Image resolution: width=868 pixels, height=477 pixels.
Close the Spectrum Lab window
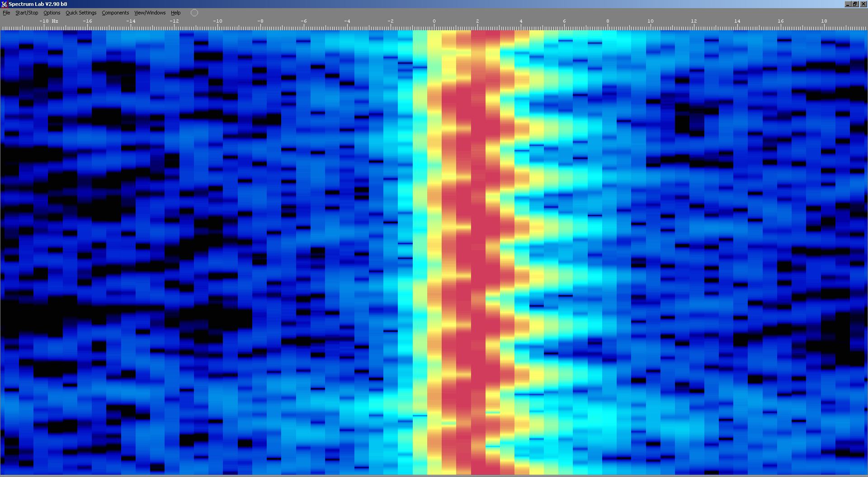863,4
